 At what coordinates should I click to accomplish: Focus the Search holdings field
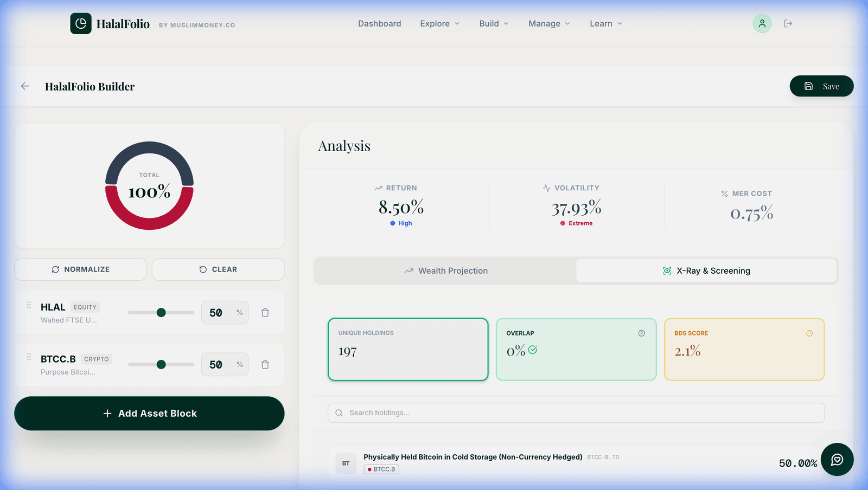click(x=576, y=413)
